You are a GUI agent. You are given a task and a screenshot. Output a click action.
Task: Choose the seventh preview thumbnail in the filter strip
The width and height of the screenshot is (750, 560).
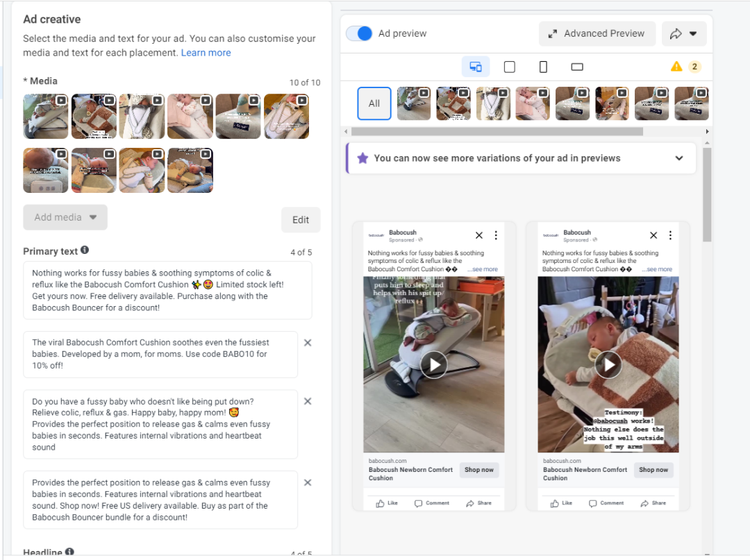(651, 103)
